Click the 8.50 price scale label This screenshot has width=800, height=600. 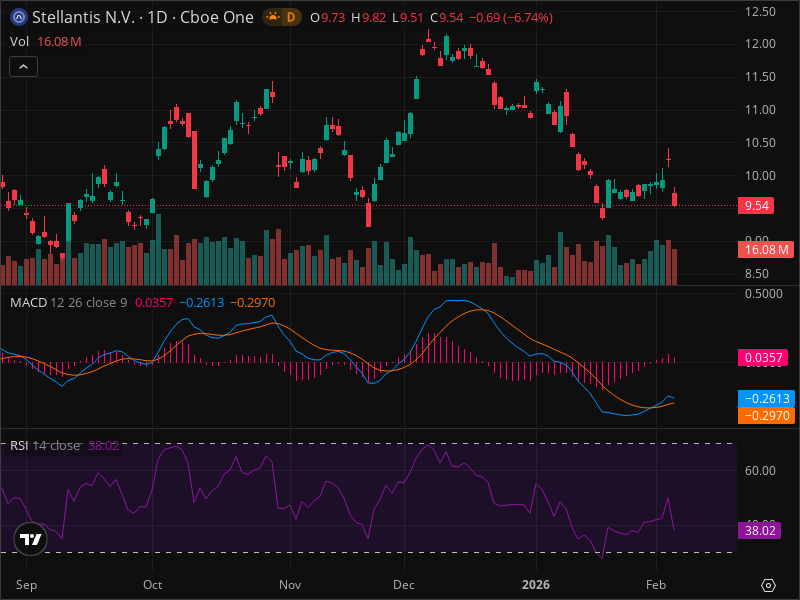(x=757, y=274)
